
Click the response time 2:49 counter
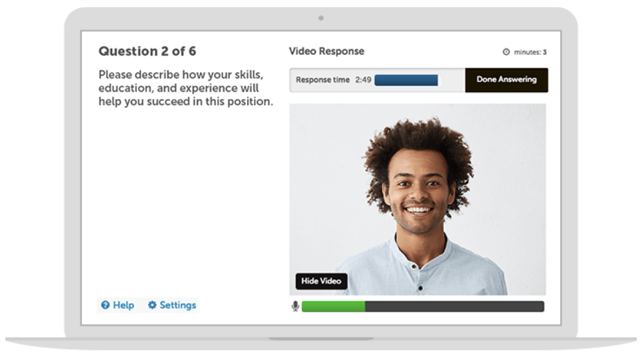coord(363,80)
